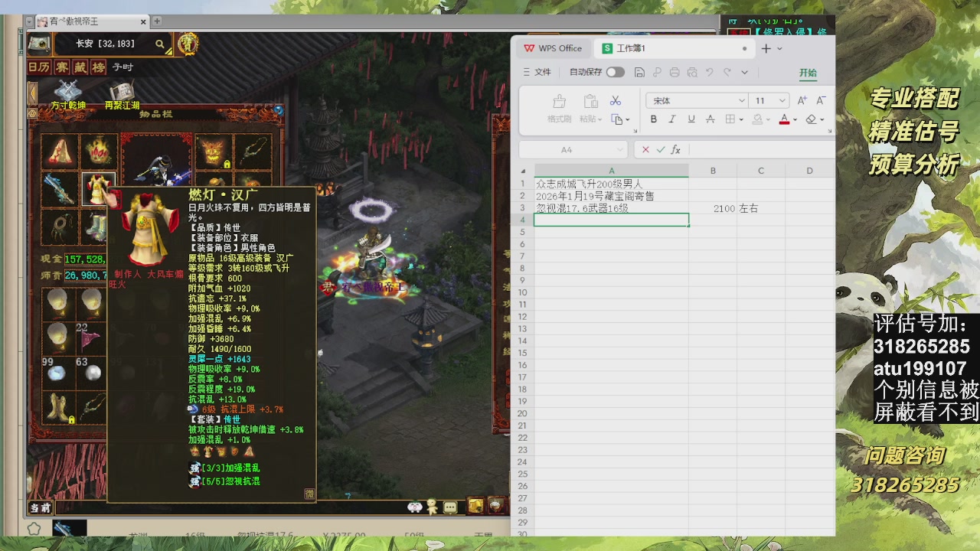Click the undo arrow in WPS
The image size is (980, 551).
click(710, 72)
